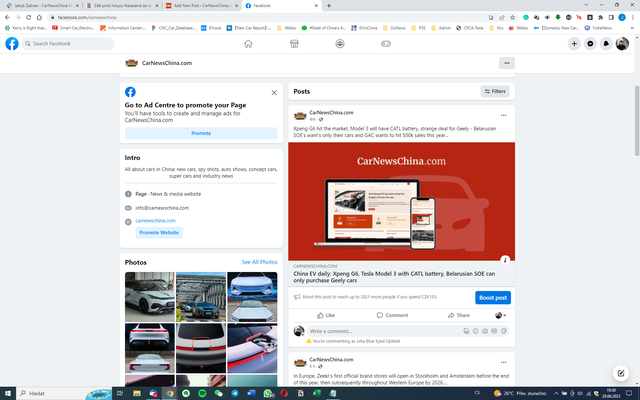This screenshot has height=400, width=640.
Task: Bookmark this tab with the star icon
Action: 513,17
